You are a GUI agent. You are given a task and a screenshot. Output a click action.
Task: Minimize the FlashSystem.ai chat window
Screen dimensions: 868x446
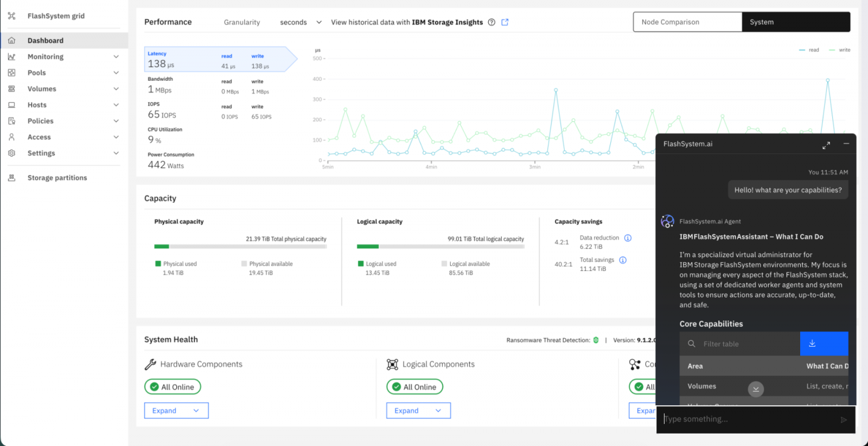[x=846, y=144]
